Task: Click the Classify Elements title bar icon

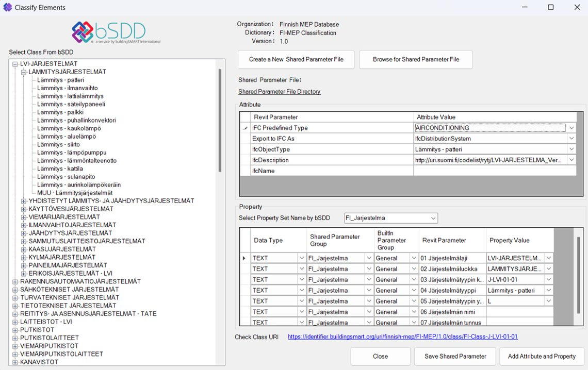Action: click(x=8, y=7)
